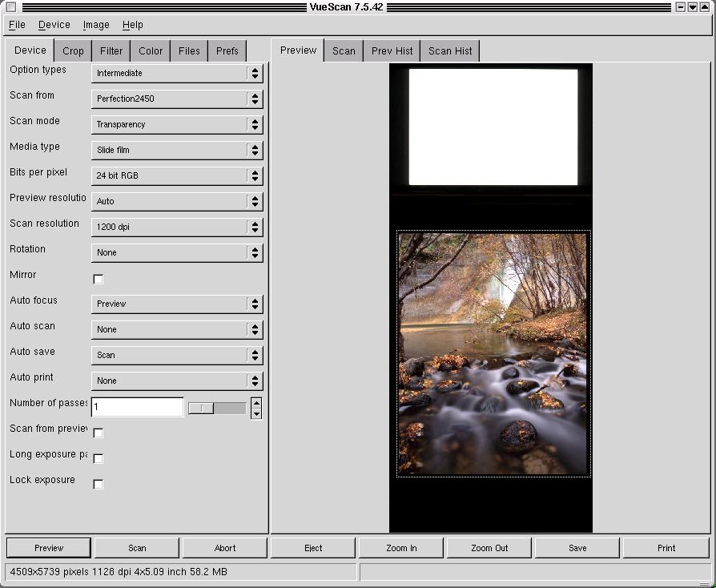Enable the Mirror checkbox
Image resolution: width=716 pixels, height=588 pixels.
tap(99, 279)
